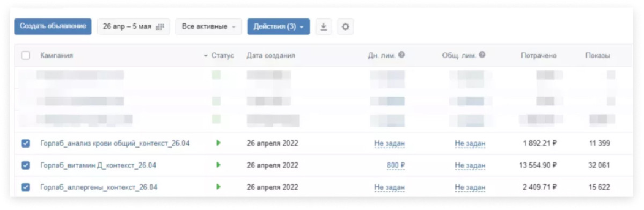The image size is (644, 210).
Task: Uncheck the Горлаб_аллергены campaign checkbox
Action: tap(25, 187)
